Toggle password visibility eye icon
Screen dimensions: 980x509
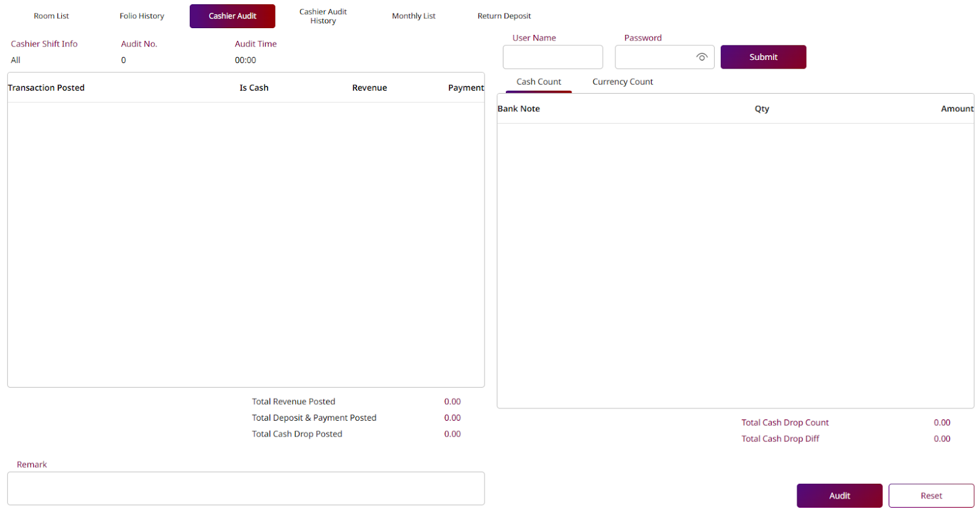click(x=701, y=57)
